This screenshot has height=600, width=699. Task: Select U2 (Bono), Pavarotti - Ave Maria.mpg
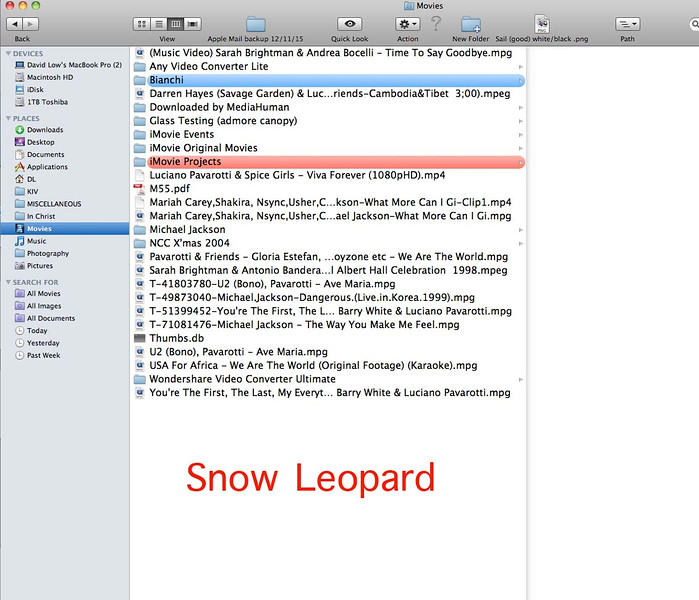[329, 352]
